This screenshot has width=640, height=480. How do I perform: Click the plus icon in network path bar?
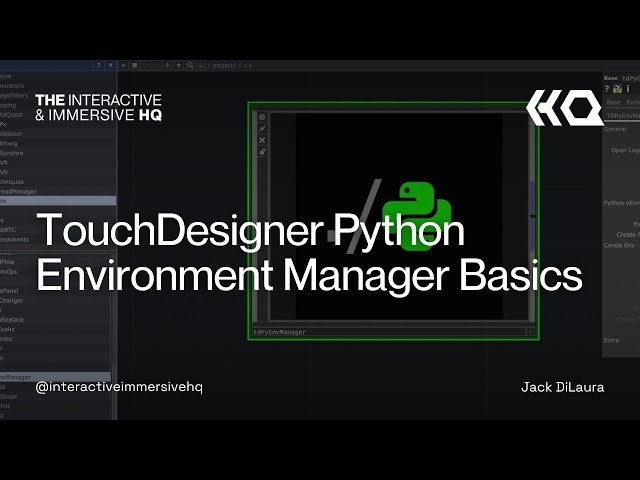(x=166, y=65)
